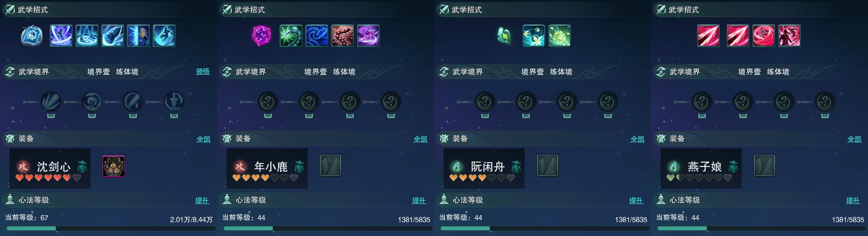Click the first unlocked realm node of 沈剑心

pyautogui.click(x=51, y=102)
